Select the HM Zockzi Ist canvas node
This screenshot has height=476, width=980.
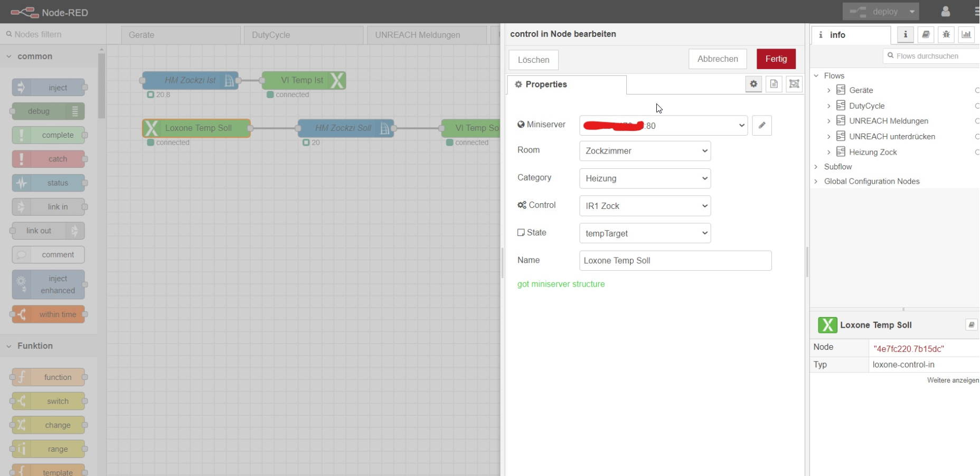point(190,80)
